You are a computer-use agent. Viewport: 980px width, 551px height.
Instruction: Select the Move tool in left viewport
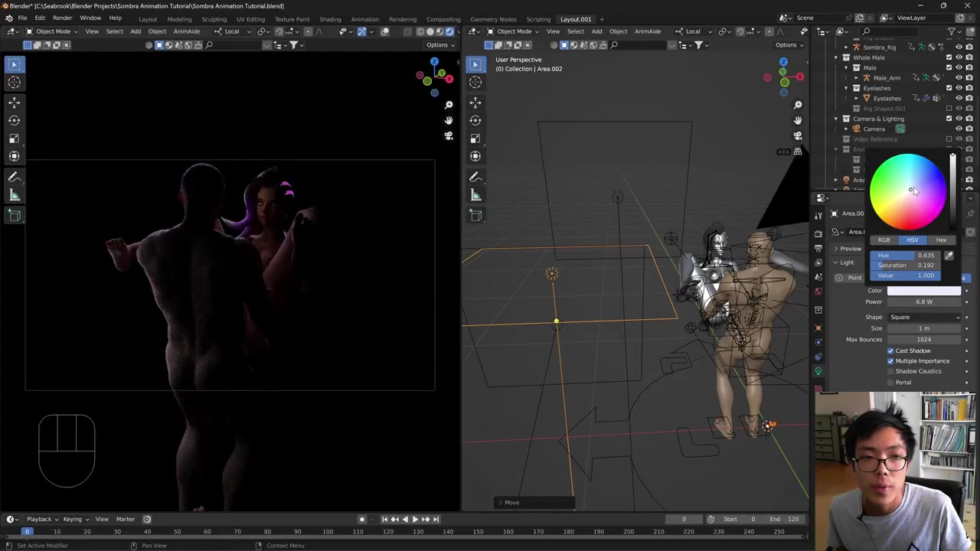15,101
